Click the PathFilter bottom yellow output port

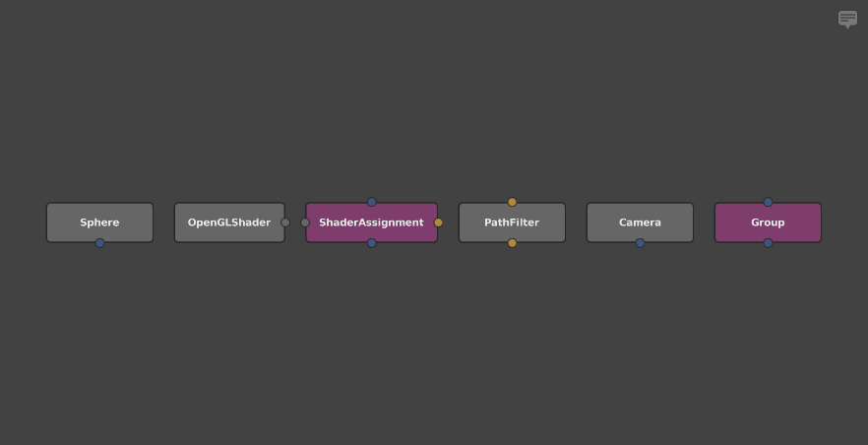(512, 243)
